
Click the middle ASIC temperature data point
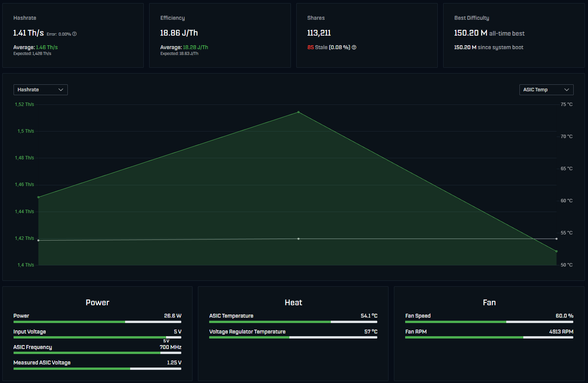tap(298, 239)
